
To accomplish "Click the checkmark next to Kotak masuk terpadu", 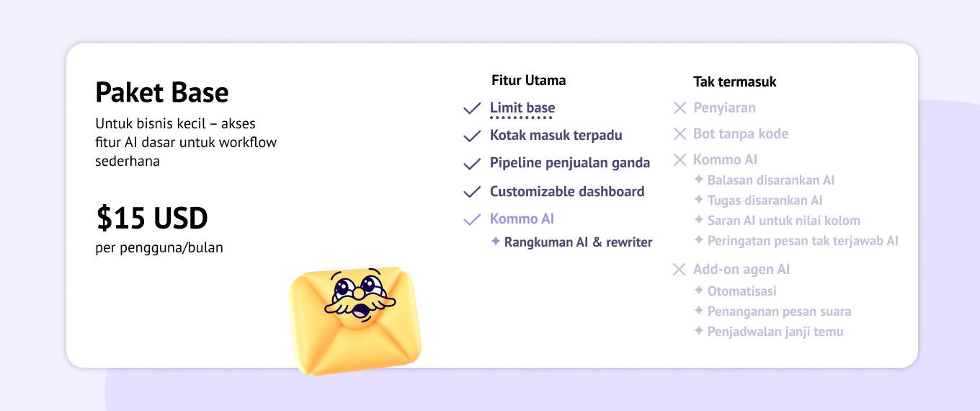I will click(x=472, y=136).
